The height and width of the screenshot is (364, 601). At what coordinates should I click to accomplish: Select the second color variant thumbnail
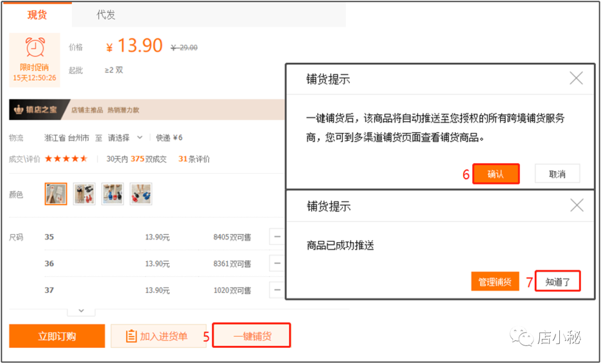coord(84,193)
